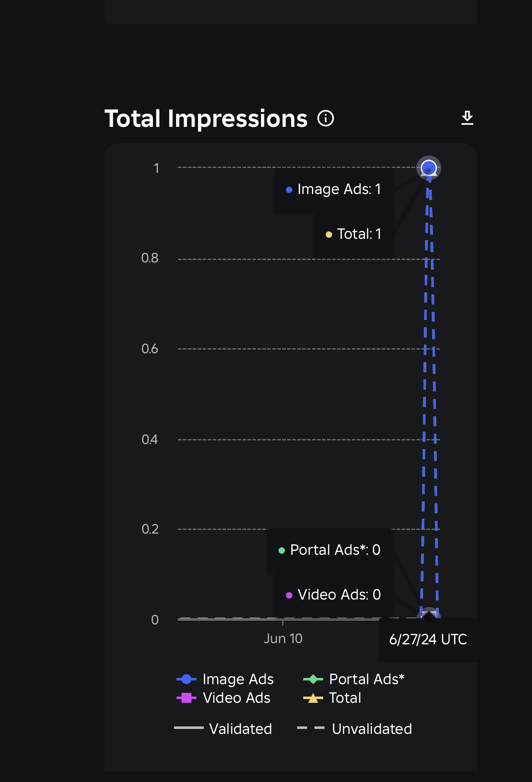
Task: Click the Image Ads: 1 tooltip label
Action: coord(334,189)
